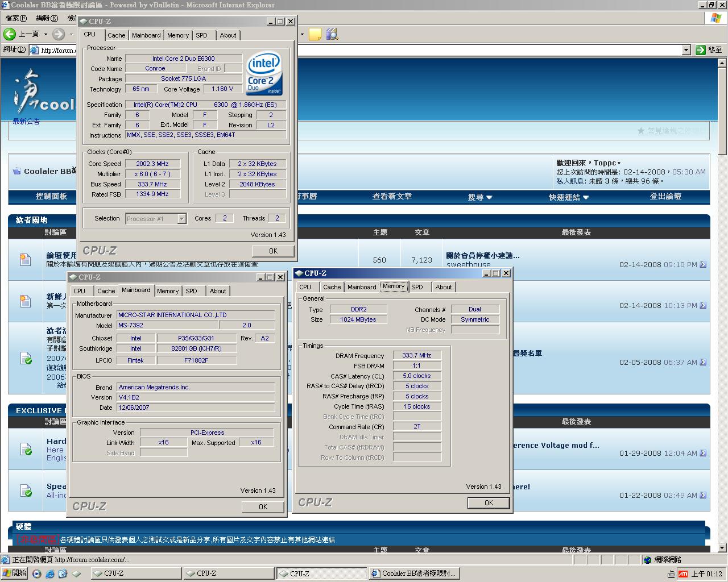Click the BIOS Date value 12/06/2007
The width and height of the screenshot is (728, 582).
tap(196, 408)
